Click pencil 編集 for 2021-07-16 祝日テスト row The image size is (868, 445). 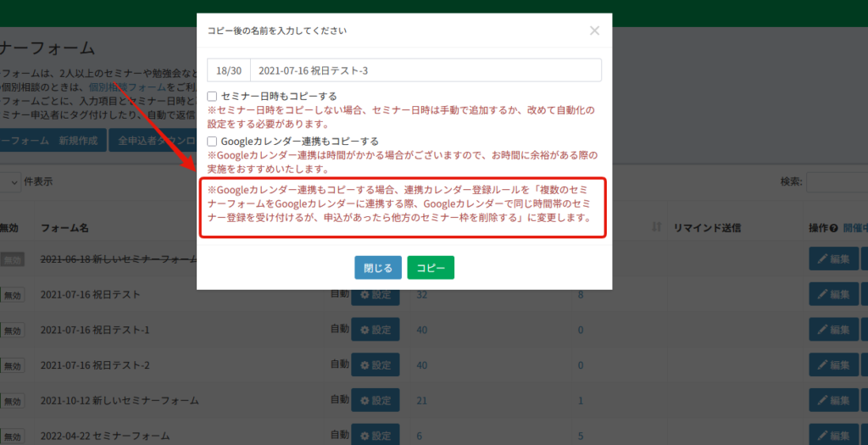(x=834, y=295)
